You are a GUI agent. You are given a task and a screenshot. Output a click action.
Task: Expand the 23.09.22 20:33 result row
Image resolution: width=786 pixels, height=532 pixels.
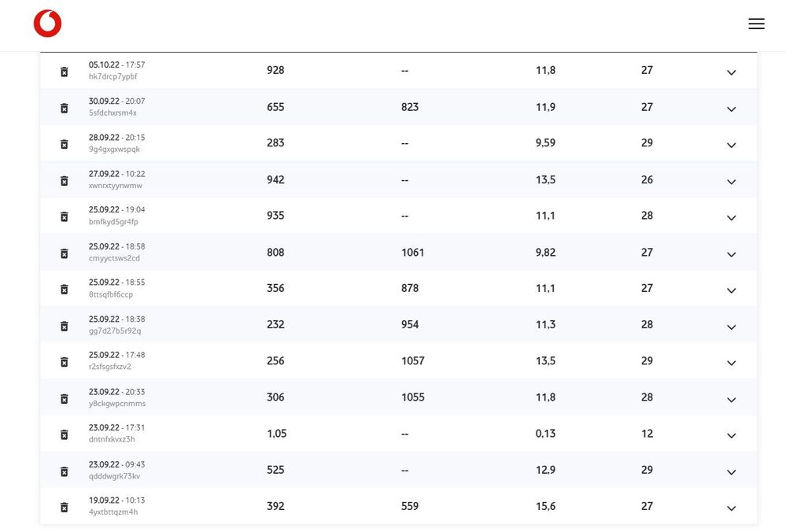tap(731, 399)
